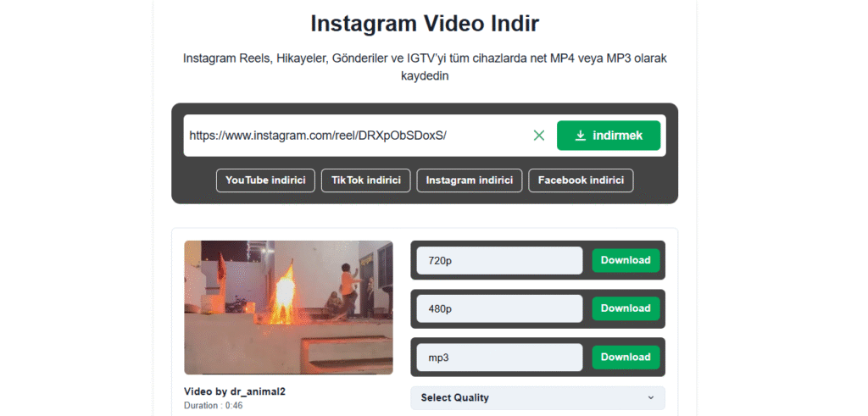The height and width of the screenshot is (416, 868).
Task: Download the 480p version
Action: coord(626,308)
